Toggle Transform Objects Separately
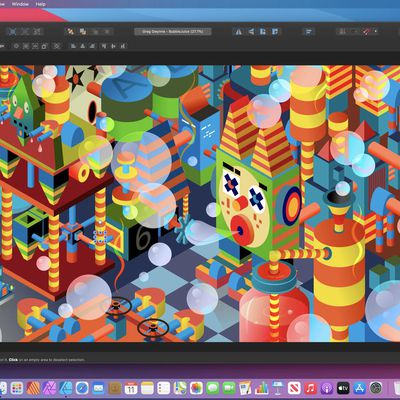Screen dimensions: 400x400 tap(45, 46)
